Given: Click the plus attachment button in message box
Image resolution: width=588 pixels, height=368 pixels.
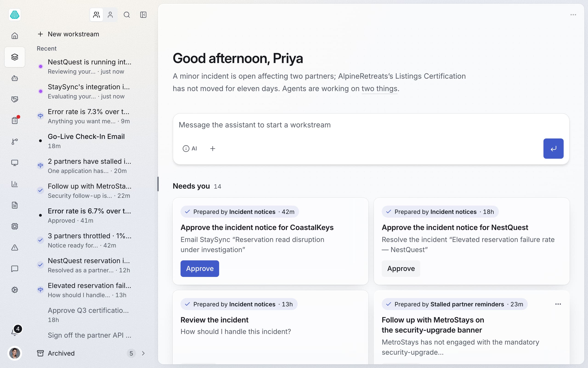Looking at the screenshot, I should [213, 149].
